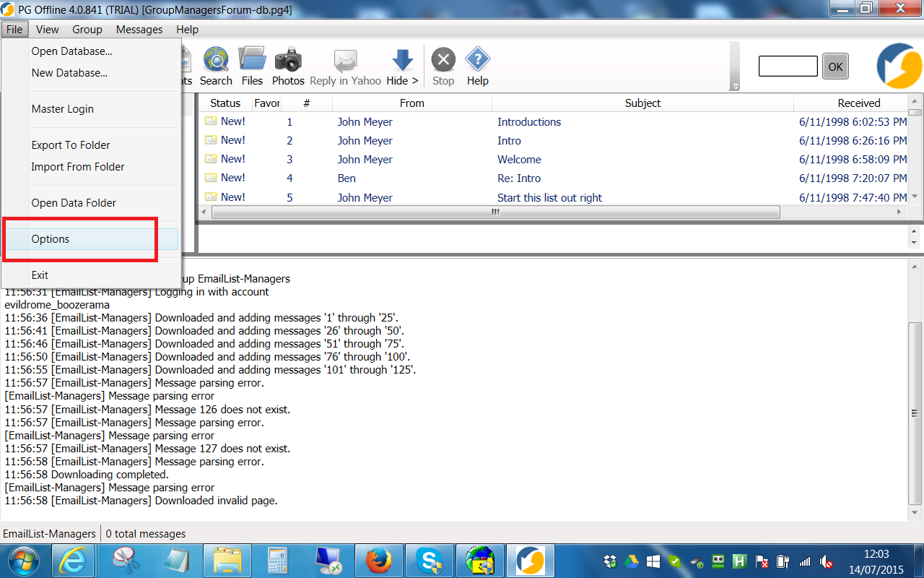Screen dimensions: 924x578
Task: Open the Search tool in the toolbar
Action: tap(216, 66)
